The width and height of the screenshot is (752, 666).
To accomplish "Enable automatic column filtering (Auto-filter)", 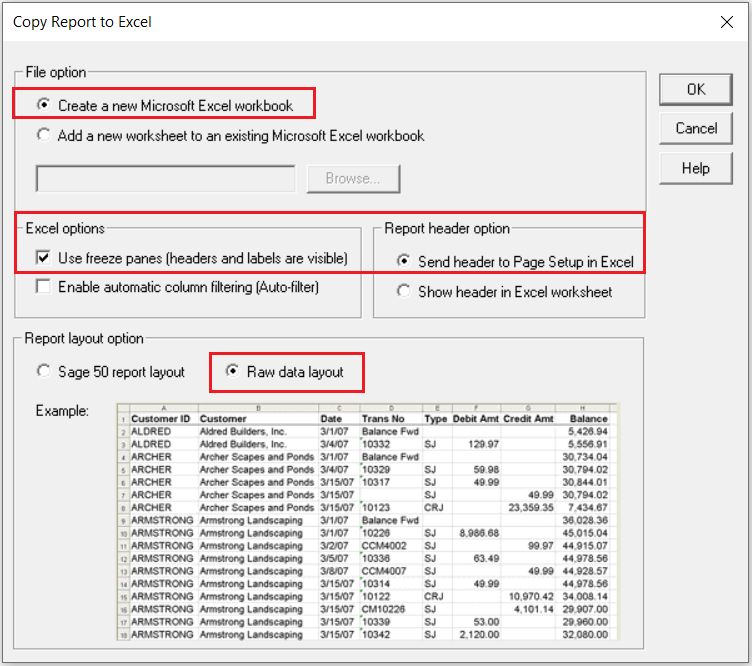I will 177,287.
